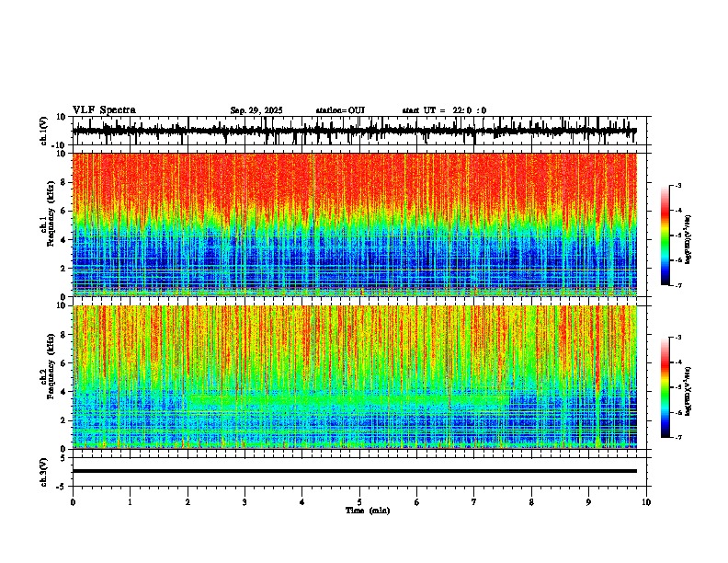
Task: Click time axis tick label "1"
Action: pyautogui.click(x=130, y=502)
